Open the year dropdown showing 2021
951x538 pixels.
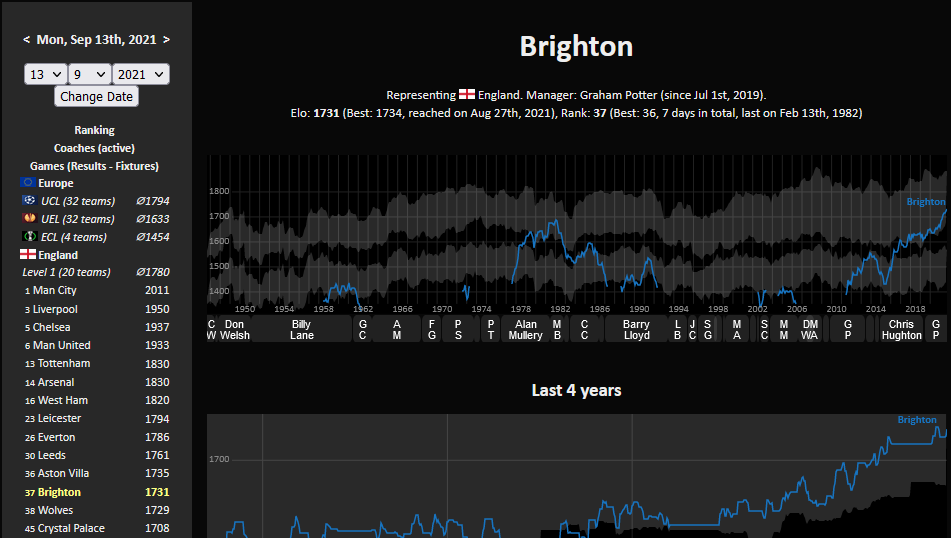[x=141, y=74]
